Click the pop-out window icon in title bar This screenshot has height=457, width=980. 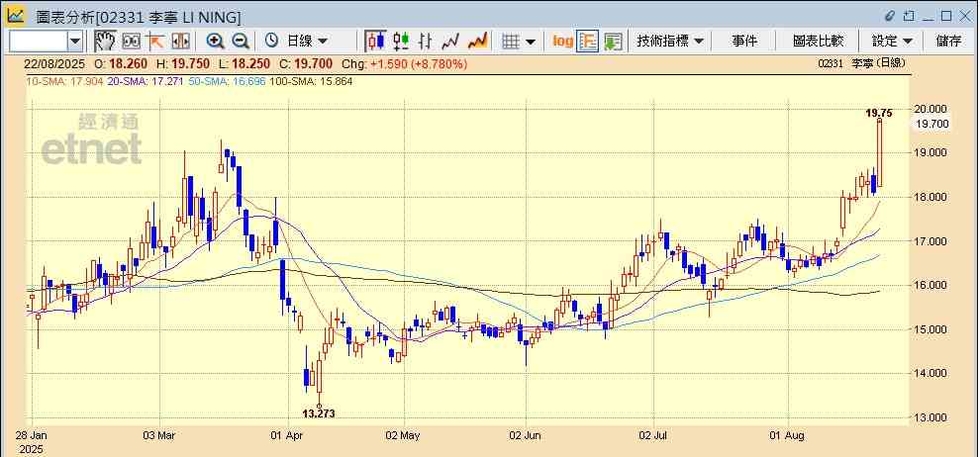click(x=909, y=15)
